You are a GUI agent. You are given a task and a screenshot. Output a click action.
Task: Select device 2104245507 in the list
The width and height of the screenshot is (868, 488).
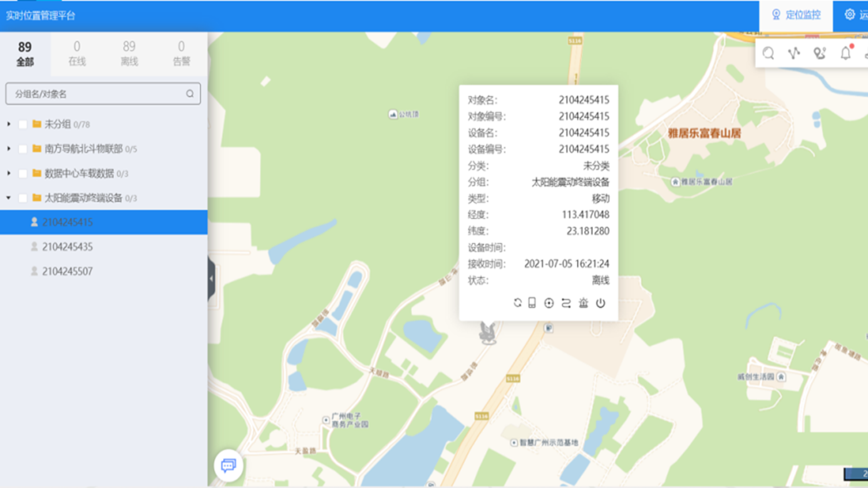point(68,271)
